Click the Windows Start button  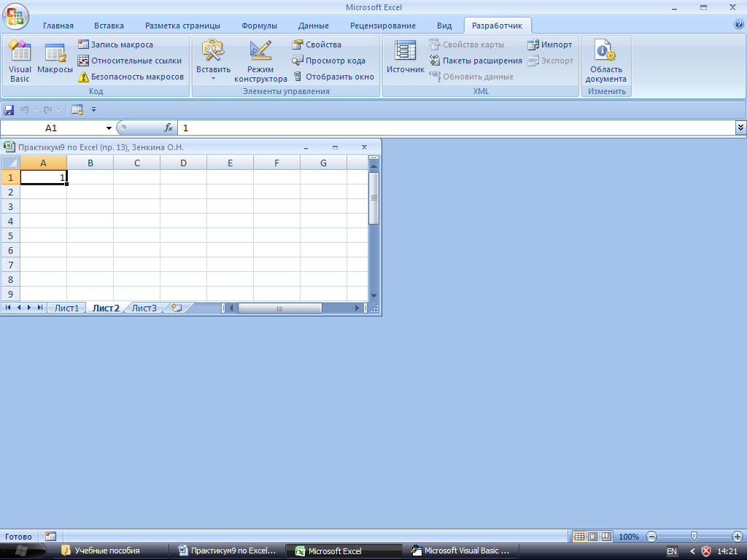click(x=21, y=551)
